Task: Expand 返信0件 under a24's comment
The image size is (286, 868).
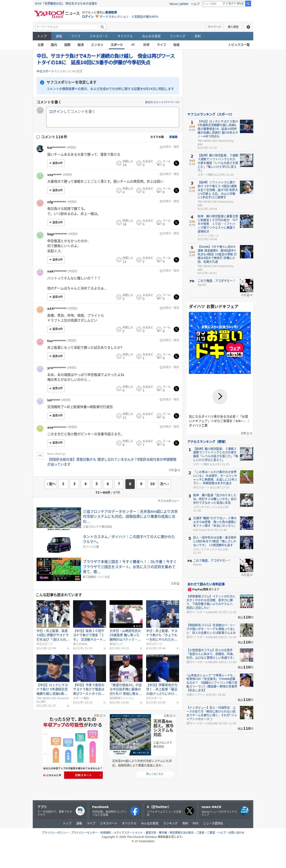Action: click(56, 329)
